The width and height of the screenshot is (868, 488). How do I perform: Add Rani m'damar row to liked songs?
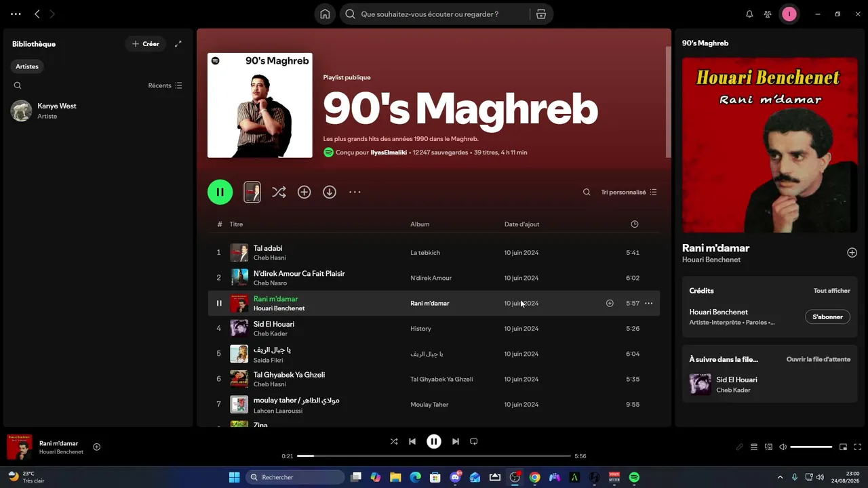click(x=610, y=304)
